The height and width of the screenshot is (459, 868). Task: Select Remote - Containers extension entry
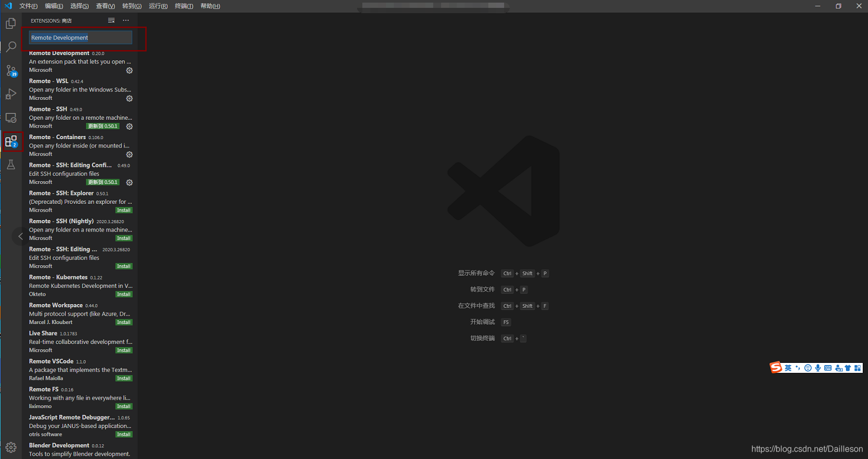coord(80,145)
